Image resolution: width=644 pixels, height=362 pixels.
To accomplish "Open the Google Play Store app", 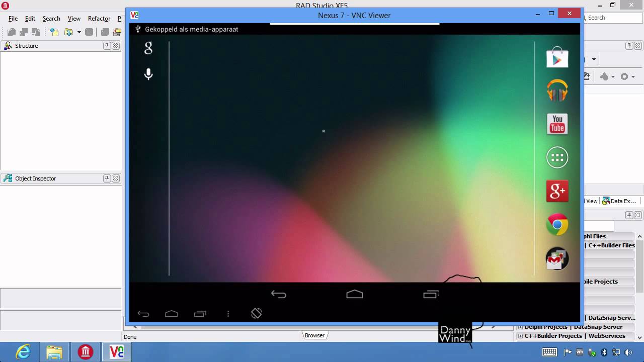I will coord(557,57).
